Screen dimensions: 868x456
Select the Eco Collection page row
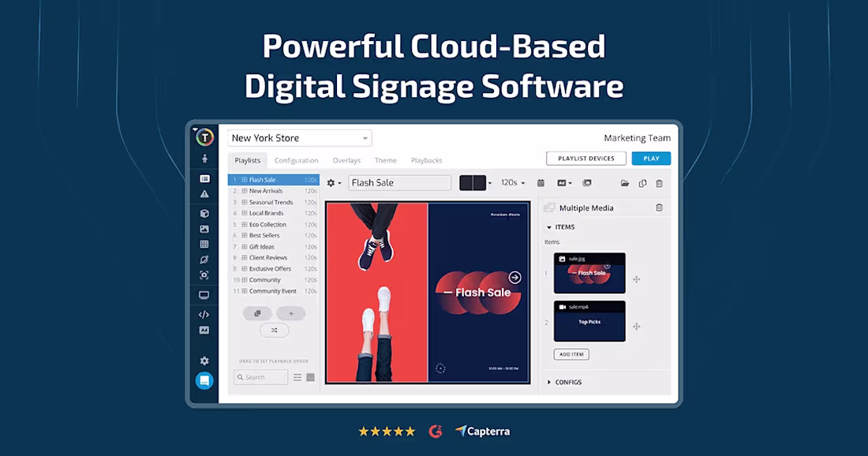point(274,224)
